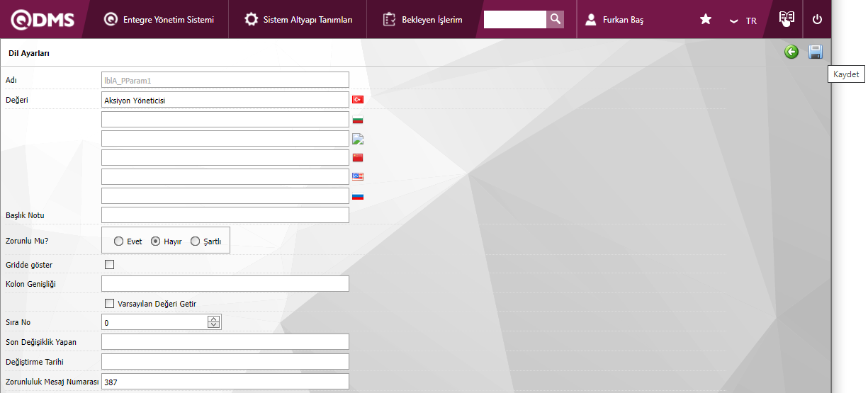Click the US flag icon
Viewport: 868px width, 393px height.
coord(358,176)
